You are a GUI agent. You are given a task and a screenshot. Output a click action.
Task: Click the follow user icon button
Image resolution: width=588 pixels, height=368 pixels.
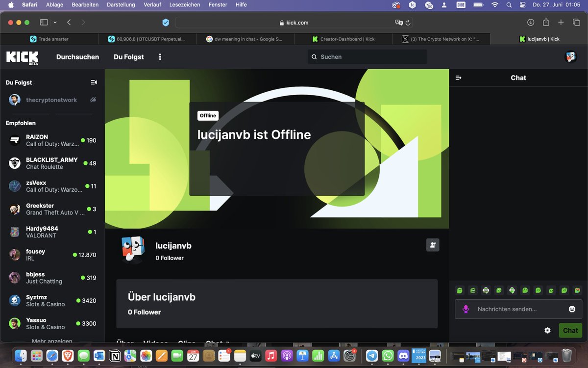click(x=433, y=245)
